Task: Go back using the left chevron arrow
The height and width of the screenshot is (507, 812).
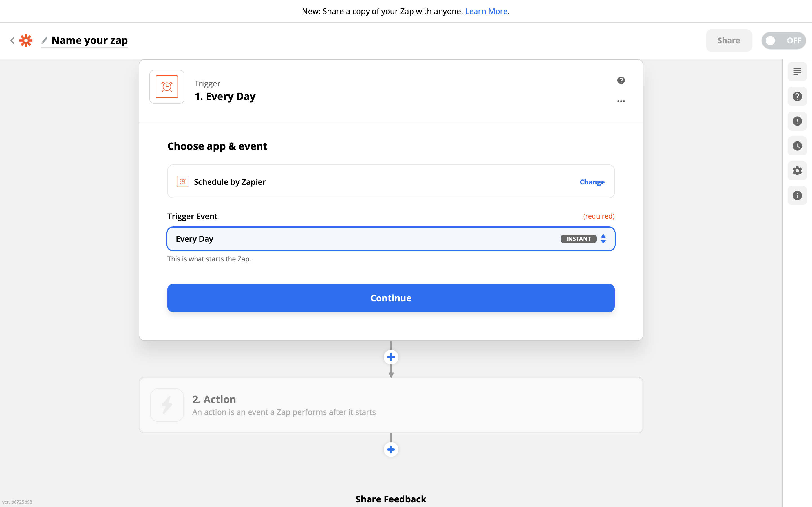Action: 12,41
